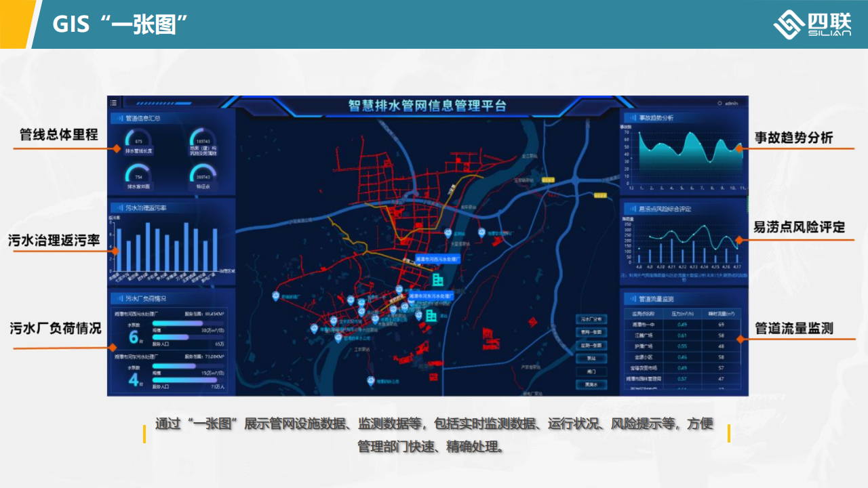Image resolution: width=868 pixels, height=488 pixels.
Task: Switch to 管网一张图 view
Action: click(x=591, y=332)
